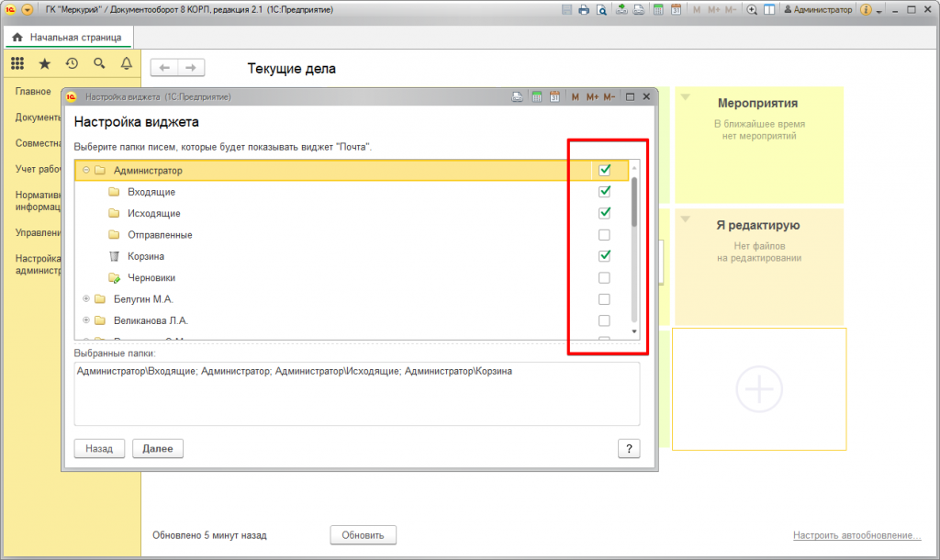Image resolution: width=940 pixels, height=560 pixels.
Task: Click the print preview icon in the top toolbar
Action: click(601, 10)
